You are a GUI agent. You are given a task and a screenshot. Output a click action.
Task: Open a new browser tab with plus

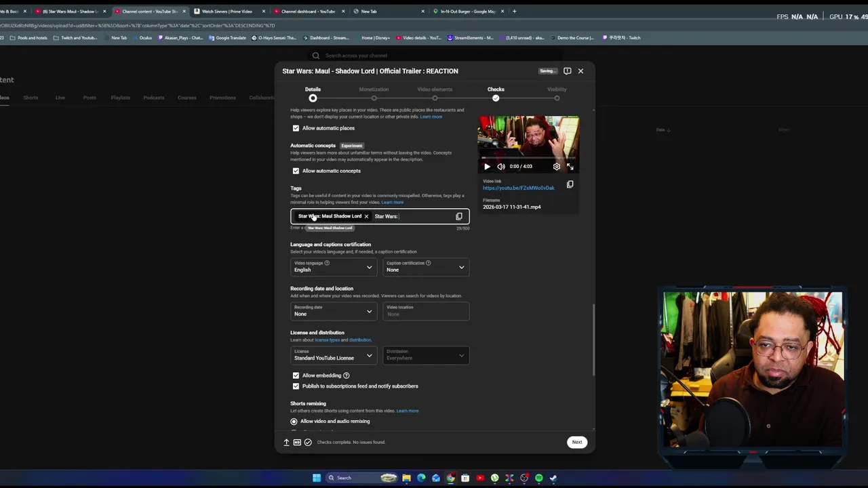click(514, 11)
